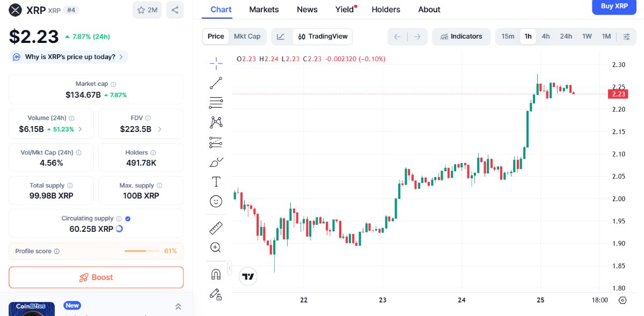The image size is (644, 316).
Task: Expand Volume (24h) details chevron
Action: [80, 129]
